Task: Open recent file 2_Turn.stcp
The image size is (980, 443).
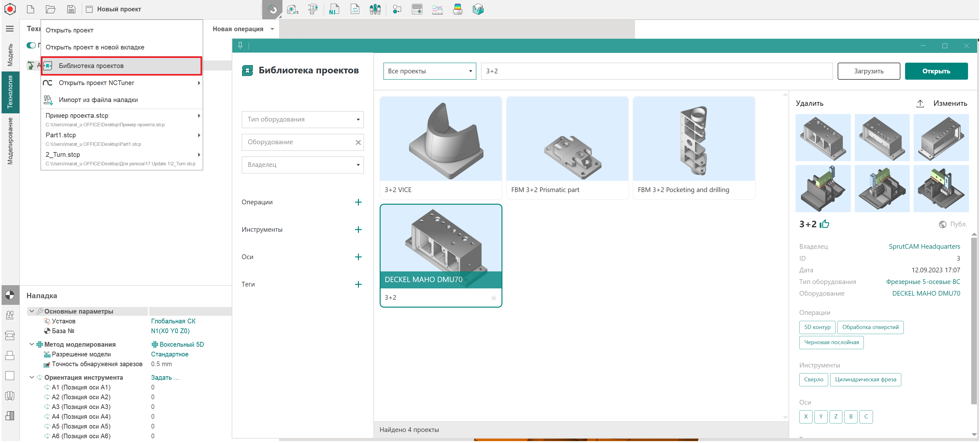Action: click(121, 158)
